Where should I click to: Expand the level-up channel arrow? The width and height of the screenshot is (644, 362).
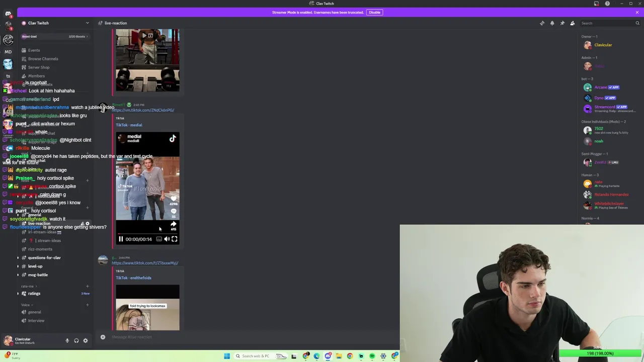coord(18,266)
